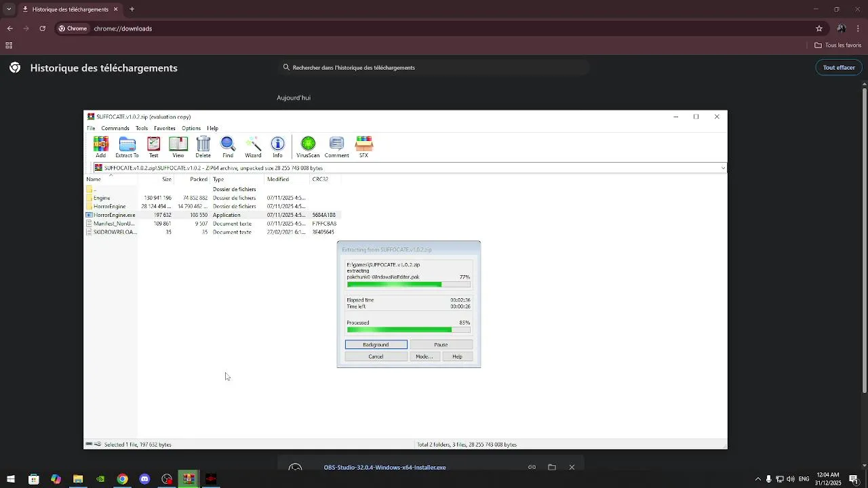Click the Delete trash-can toolbar icon

(203, 147)
